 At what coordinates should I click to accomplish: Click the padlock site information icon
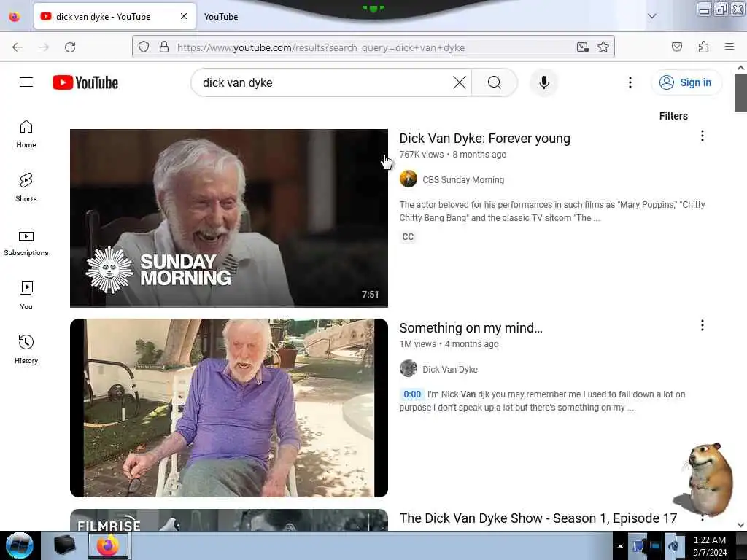164,47
